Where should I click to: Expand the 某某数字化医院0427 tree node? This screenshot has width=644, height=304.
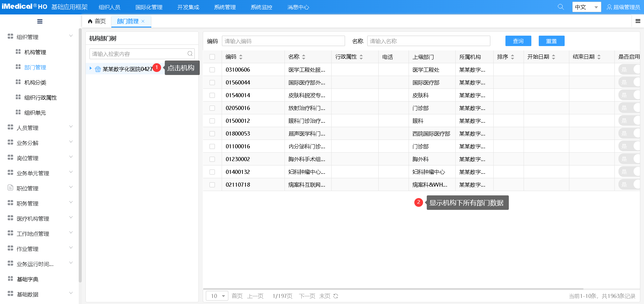point(90,68)
